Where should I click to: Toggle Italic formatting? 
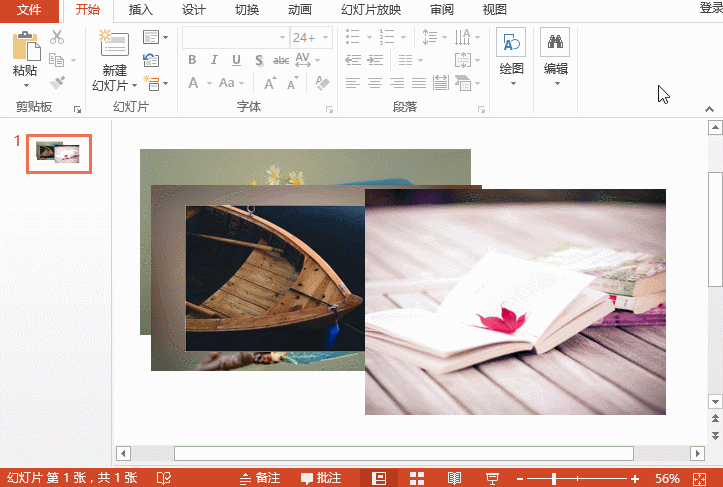[x=214, y=59]
